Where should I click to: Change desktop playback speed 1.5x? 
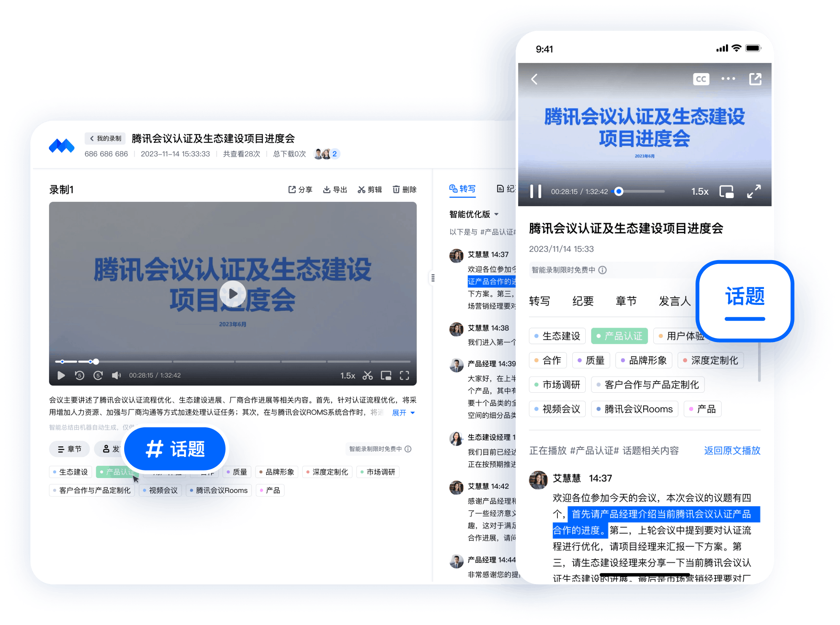[x=348, y=375]
